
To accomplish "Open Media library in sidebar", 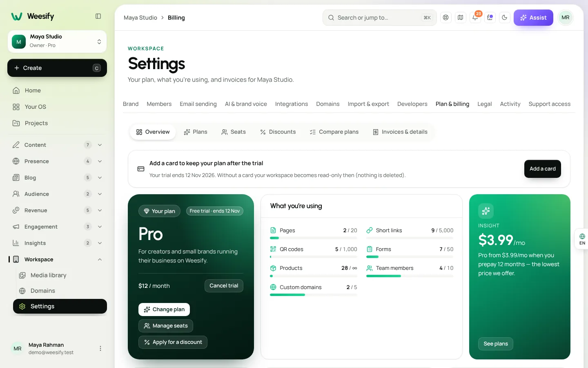I will (60, 275).
